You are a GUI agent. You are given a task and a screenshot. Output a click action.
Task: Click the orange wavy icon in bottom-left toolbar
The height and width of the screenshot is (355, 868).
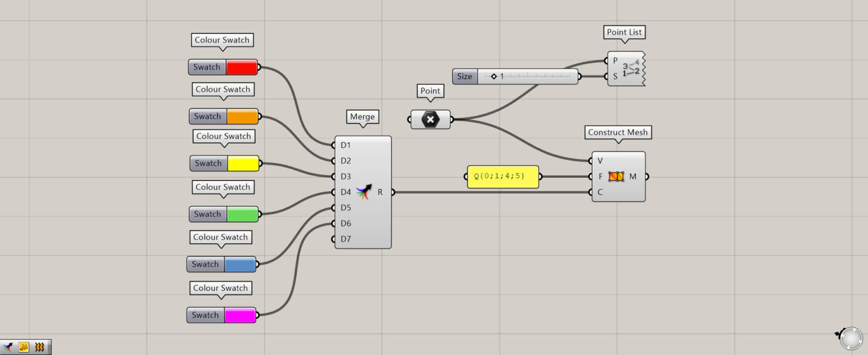[40, 347]
